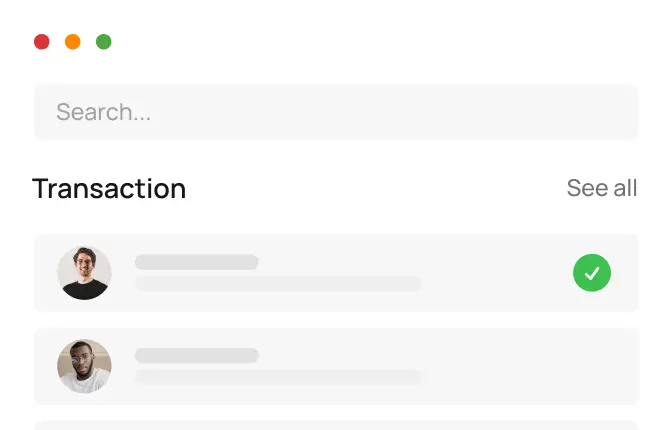This screenshot has width=672, height=430.
Task: Click the Transaction section heading
Action: click(x=109, y=188)
